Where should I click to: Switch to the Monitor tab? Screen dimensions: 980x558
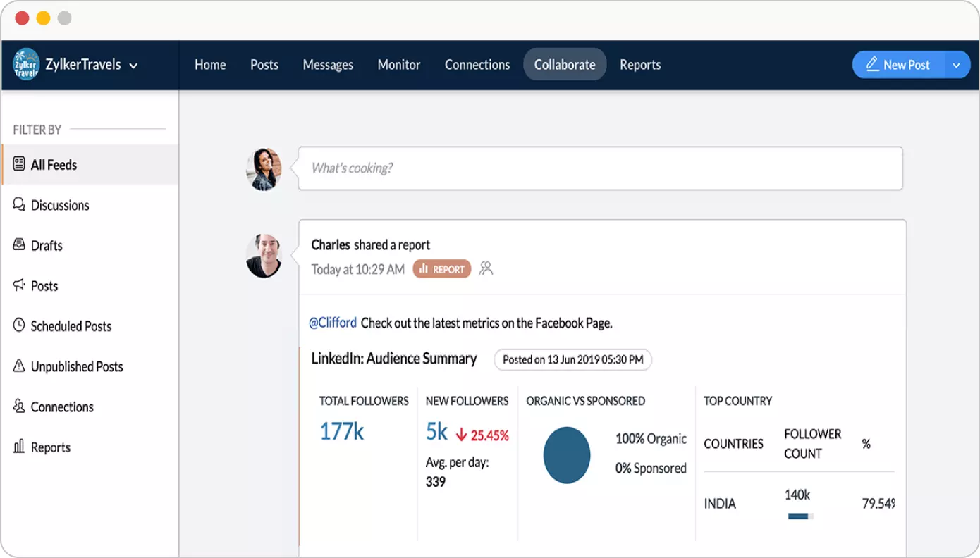point(399,65)
